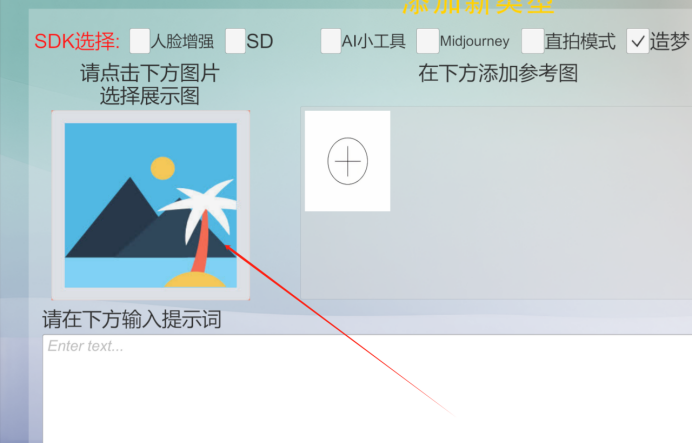Click the red SDK选择 label
The image size is (692, 444).
click(x=77, y=41)
